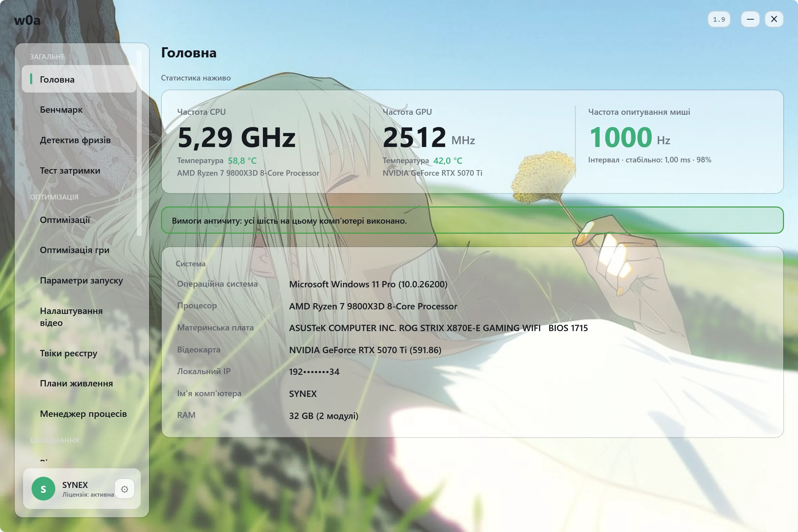
Task: Select Плани живлення in sidebar
Action: [79, 383]
